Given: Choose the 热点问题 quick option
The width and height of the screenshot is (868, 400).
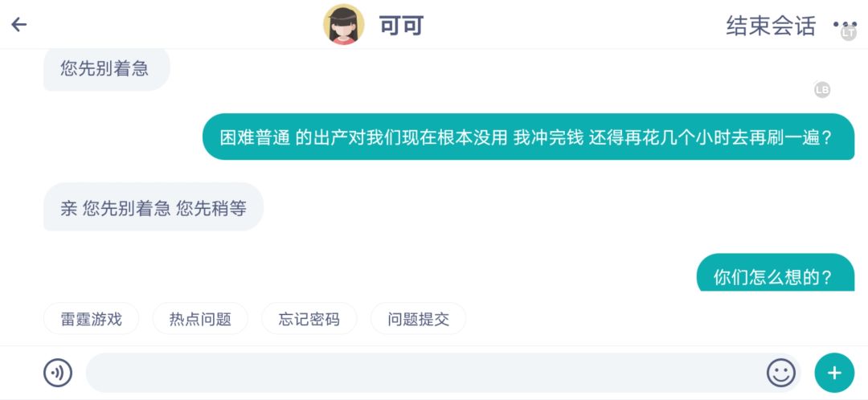Looking at the screenshot, I should point(200,319).
